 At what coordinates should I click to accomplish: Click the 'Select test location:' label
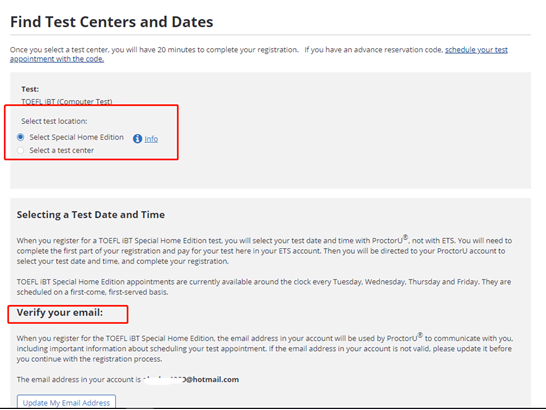coord(54,121)
